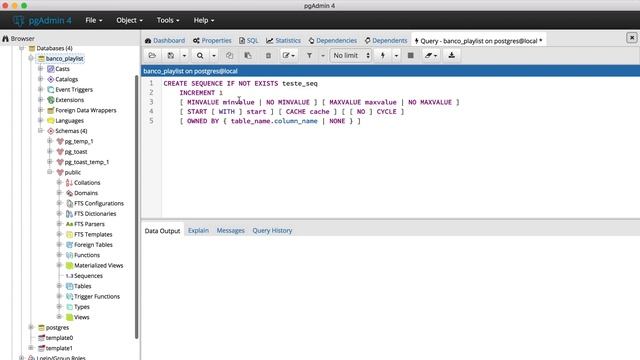Switch to the Dependencies tab
Screen dimensions: 640x360
333,40
